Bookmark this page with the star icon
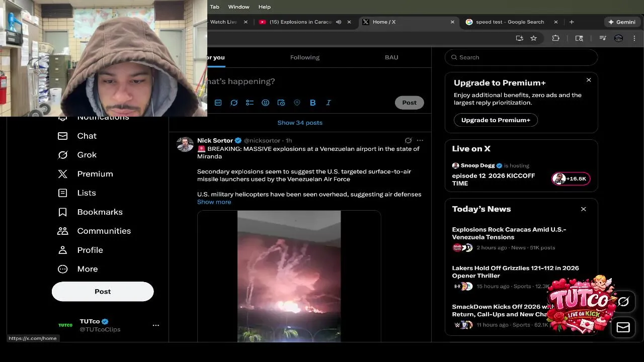This screenshot has height=362, width=644. click(x=534, y=38)
